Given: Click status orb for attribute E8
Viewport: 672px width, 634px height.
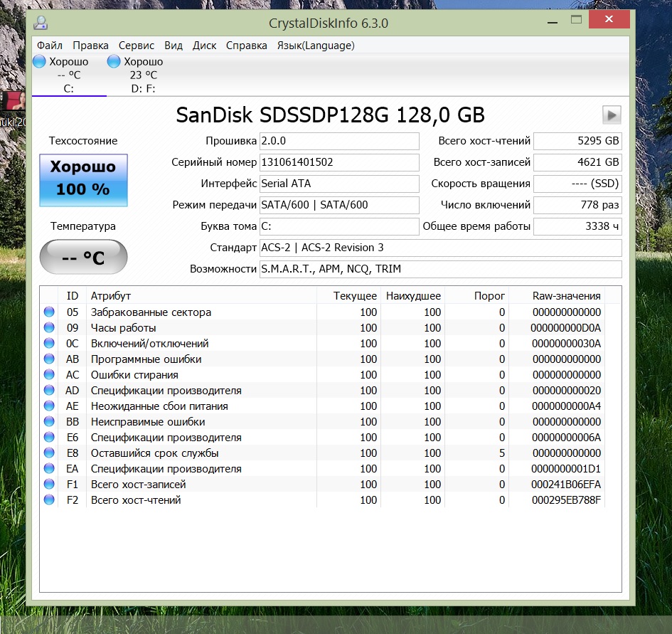Looking at the screenshot, I should 49,453.
